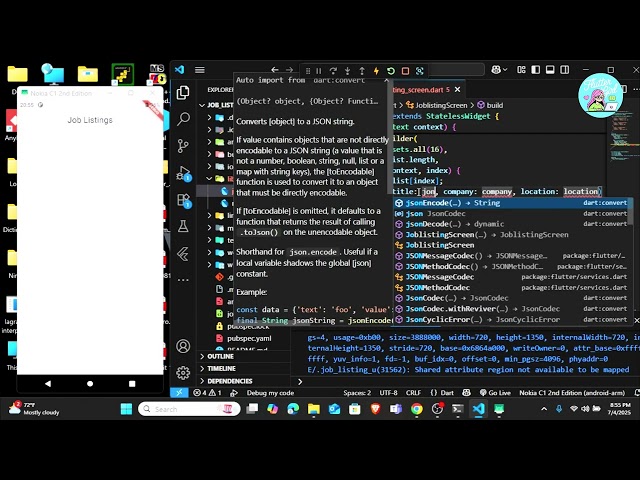Start Go Live server
Viewport: 640px width, 480px height.
coord(495,393)
